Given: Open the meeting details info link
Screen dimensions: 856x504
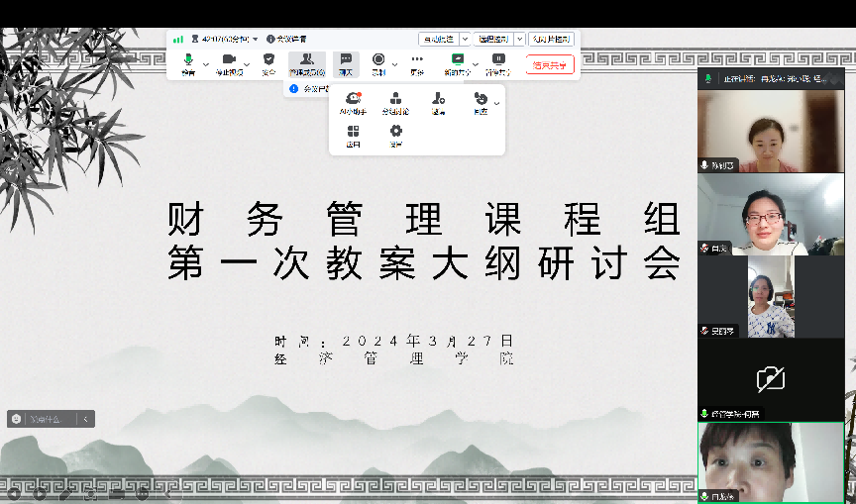Looking at the screenshot, I should click(286, 39).
